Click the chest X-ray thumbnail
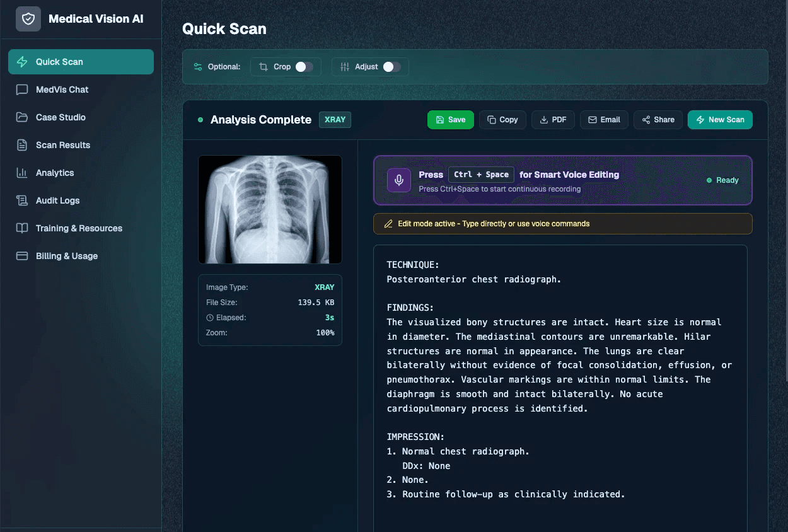788x532 pixels. [x=270, y=209]
